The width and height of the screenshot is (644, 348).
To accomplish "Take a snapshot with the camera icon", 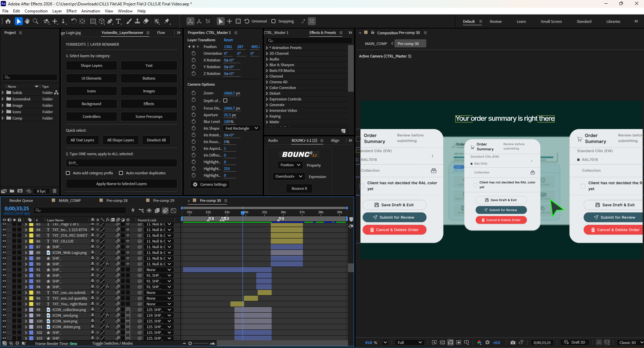I will 513,342.
